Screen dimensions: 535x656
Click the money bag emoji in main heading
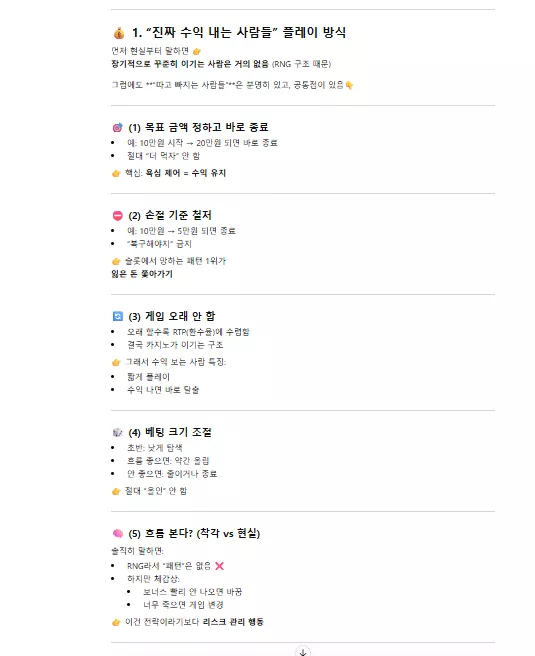point(119,33)
